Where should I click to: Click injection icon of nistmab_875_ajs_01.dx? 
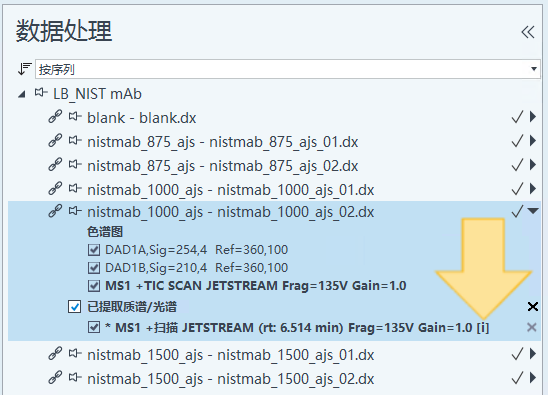pyautogui.click(x=75, y=141)
